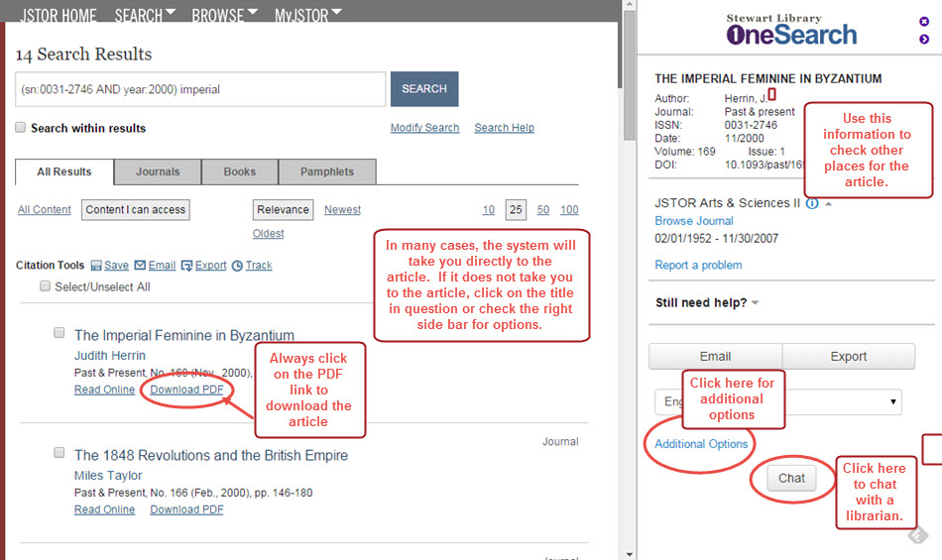The image size is (942, 560).
Task: Click the Export citation icon
Action: [187, 266]
